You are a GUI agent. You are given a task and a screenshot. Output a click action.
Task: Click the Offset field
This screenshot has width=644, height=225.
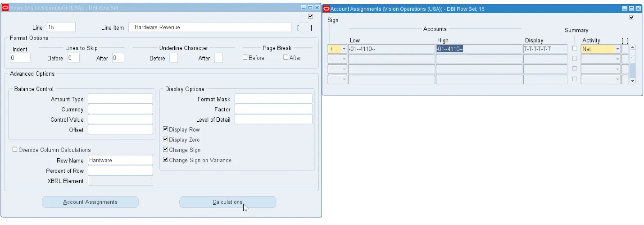(x=120, y=129)
